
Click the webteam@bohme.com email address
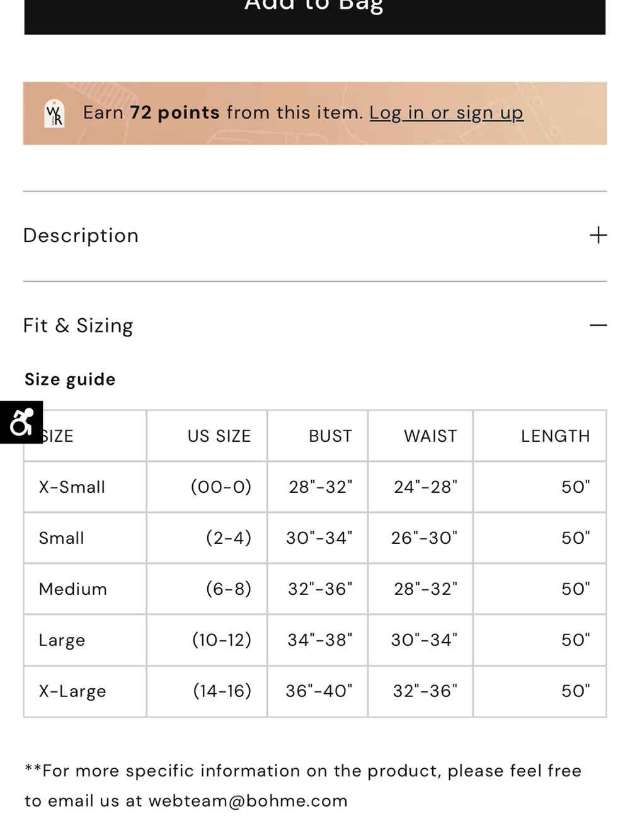[248, 801]
